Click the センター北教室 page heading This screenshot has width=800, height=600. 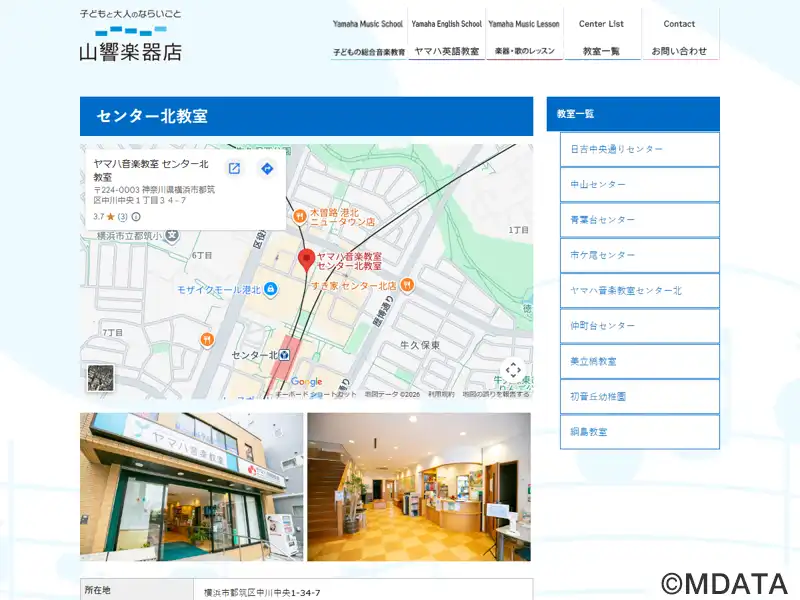[152, 116]
